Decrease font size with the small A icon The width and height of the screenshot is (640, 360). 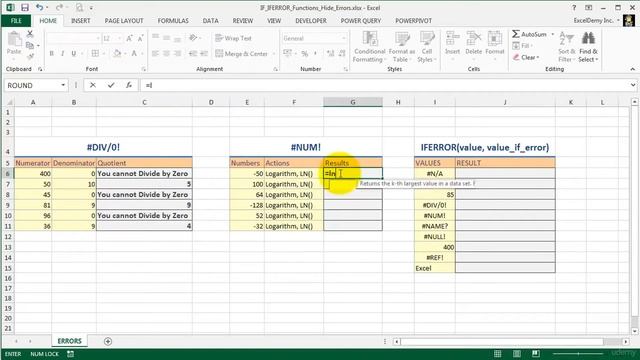(140, 38)
